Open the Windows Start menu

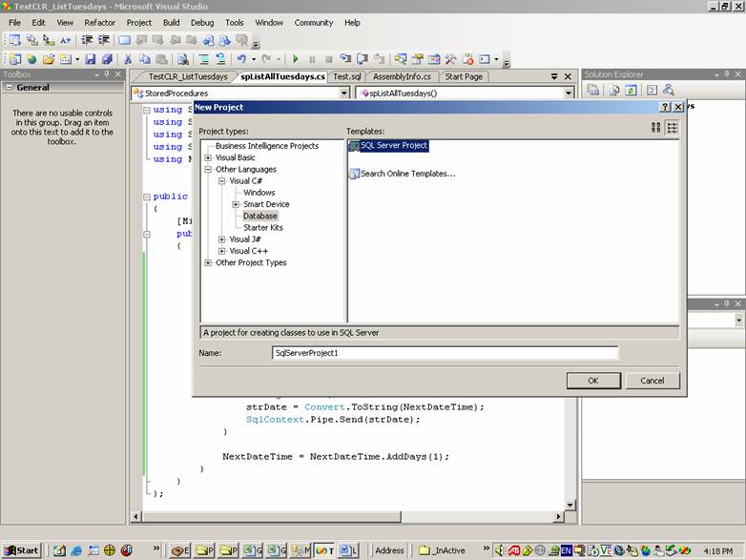click(x=22, y=550)
